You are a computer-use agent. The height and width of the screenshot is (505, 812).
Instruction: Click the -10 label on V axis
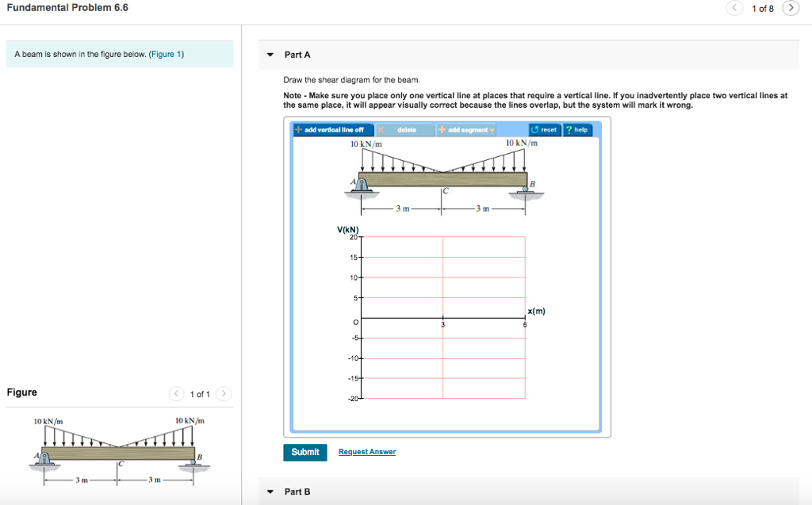pos(353,358)
